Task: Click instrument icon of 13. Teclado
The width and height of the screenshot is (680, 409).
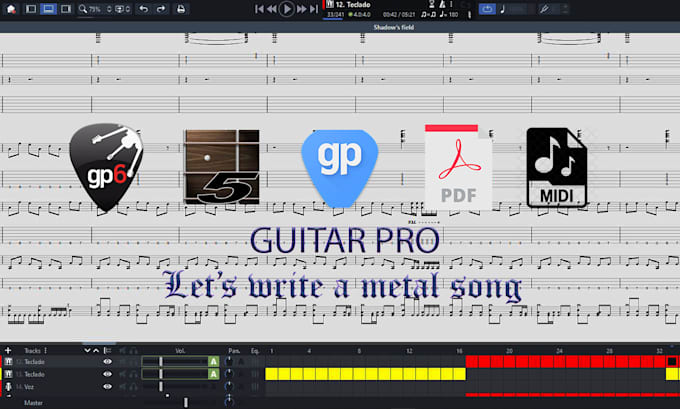Action: [x=8, y=374]
